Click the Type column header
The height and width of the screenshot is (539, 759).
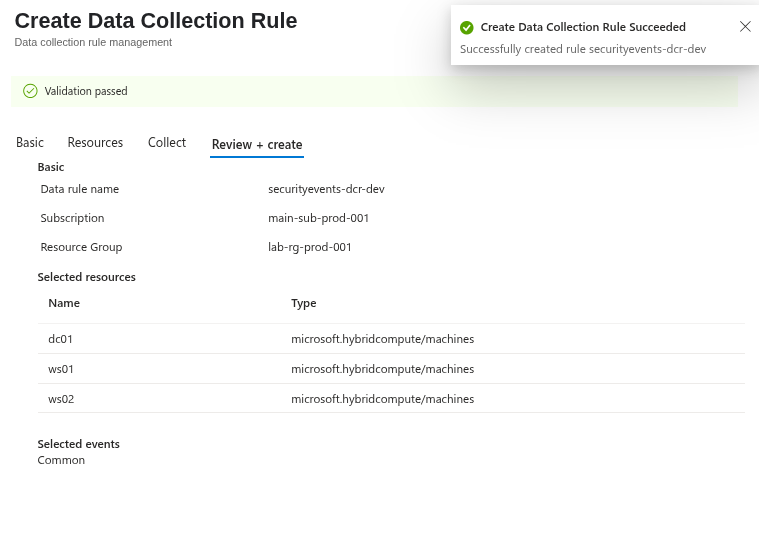[304, 303]
